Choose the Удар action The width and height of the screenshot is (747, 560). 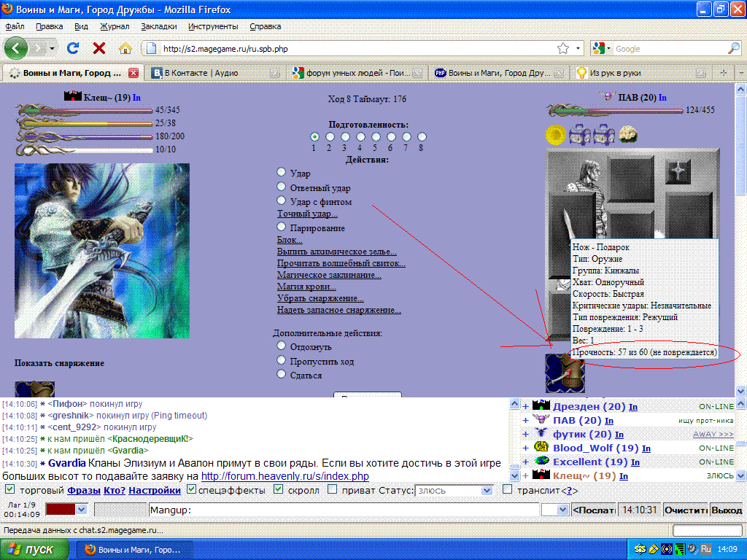pyautogui.click(x=281, y=172)
